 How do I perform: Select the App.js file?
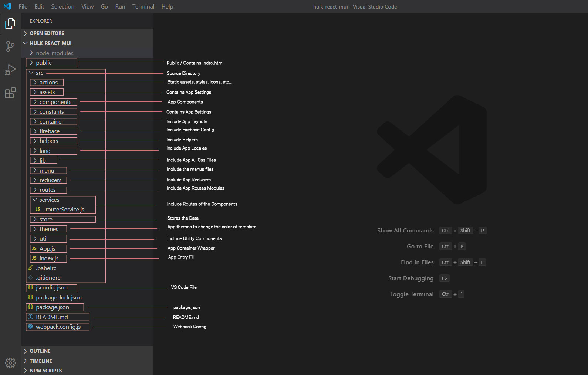pos(47,249)
